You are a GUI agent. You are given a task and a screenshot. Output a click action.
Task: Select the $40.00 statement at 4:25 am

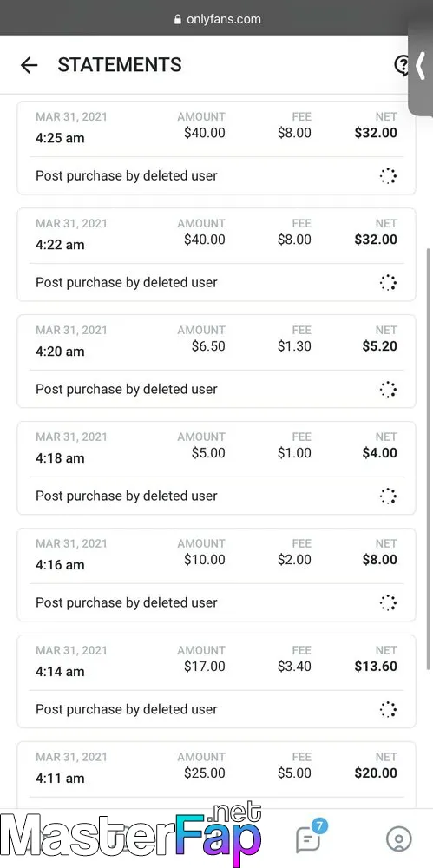[x=217, y=148]
